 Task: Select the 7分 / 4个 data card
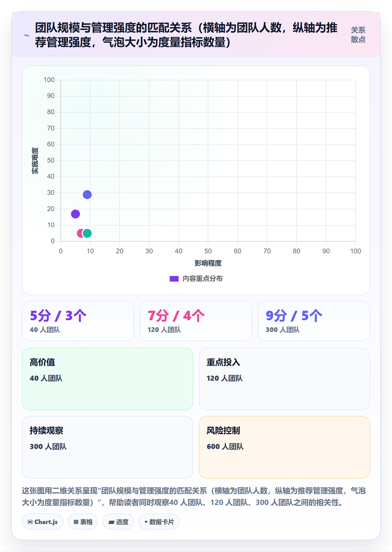pyautogui.click(x=196, y=321)
